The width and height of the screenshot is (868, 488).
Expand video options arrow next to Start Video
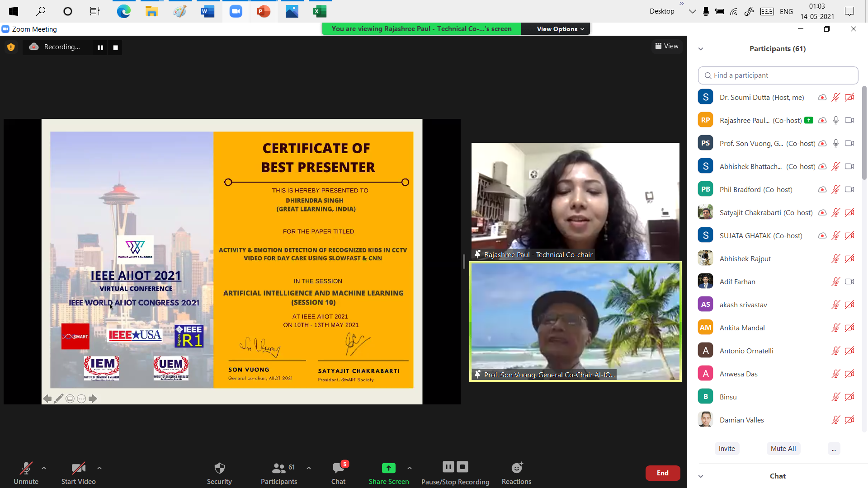point(99,468)
